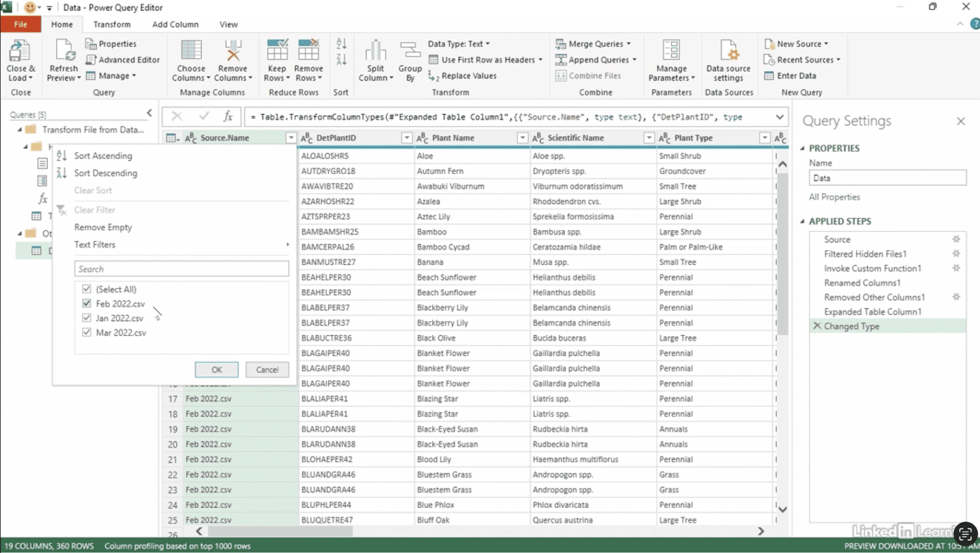Open Data source settings

728,60
